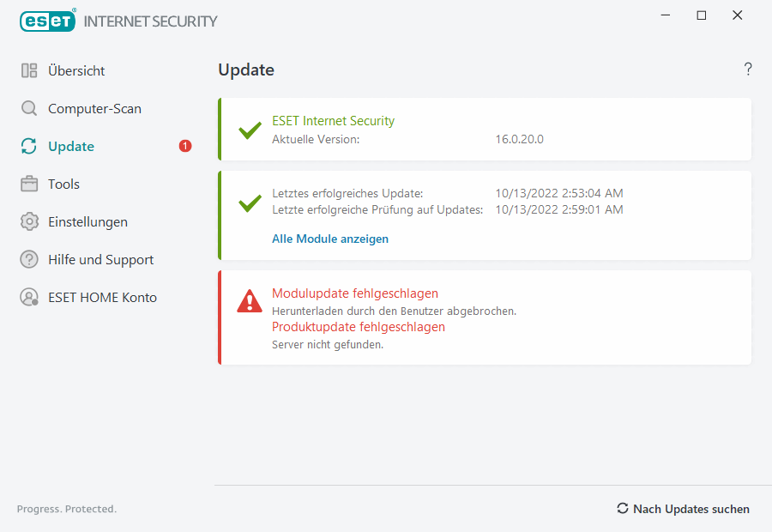Click the Update refresh arrows icon
This screenshot has width=772, height=532.
coord(29,147)
